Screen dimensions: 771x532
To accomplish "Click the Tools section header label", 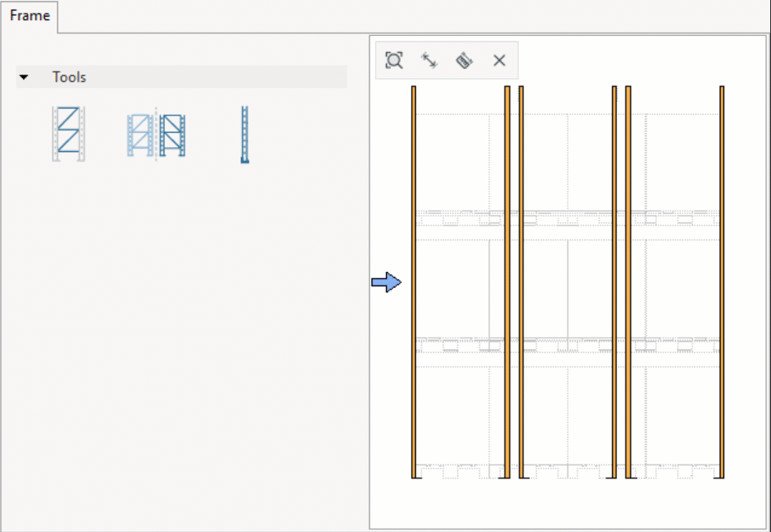I will 69,77.
